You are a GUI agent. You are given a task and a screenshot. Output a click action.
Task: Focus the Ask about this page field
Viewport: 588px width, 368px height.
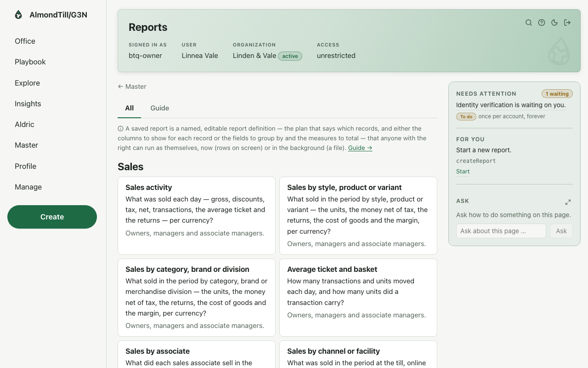pyautogui.click(x=501, y=231)
